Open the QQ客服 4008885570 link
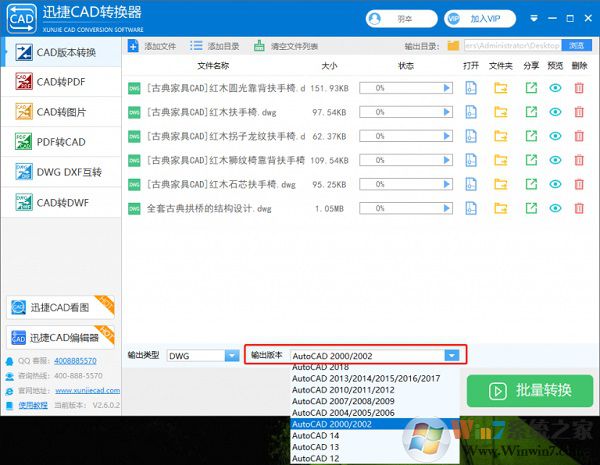The width and height of the screenshot is (600, 465). (x=75, y=361)
